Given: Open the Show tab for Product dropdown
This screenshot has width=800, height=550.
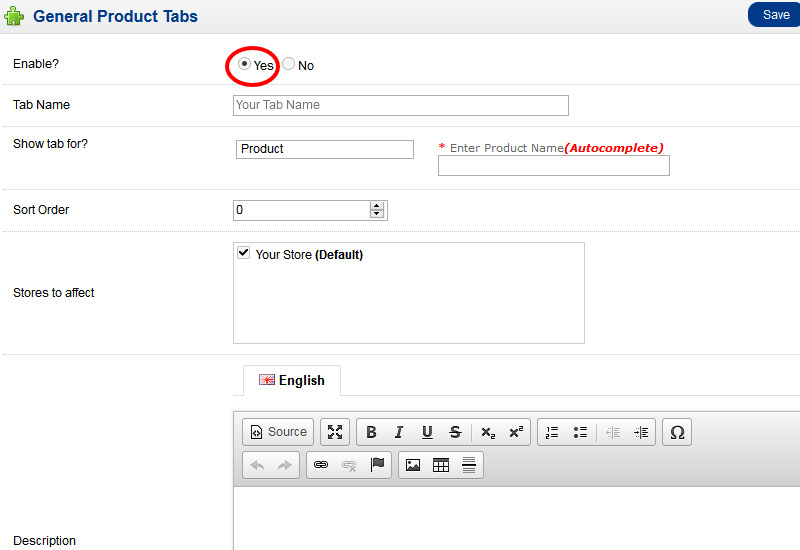Looking at the screenshot, I should pyautogui.click(x=325, y=149).
